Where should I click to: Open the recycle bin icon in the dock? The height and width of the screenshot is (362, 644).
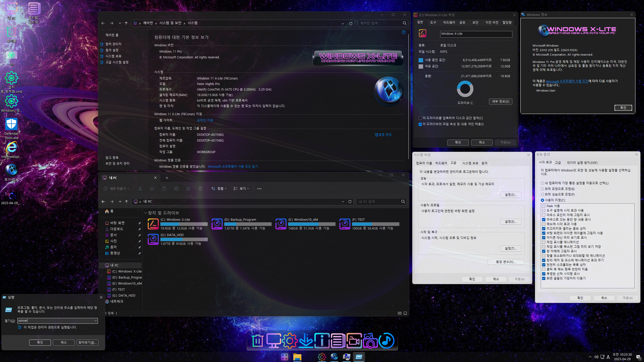point(257,341)
